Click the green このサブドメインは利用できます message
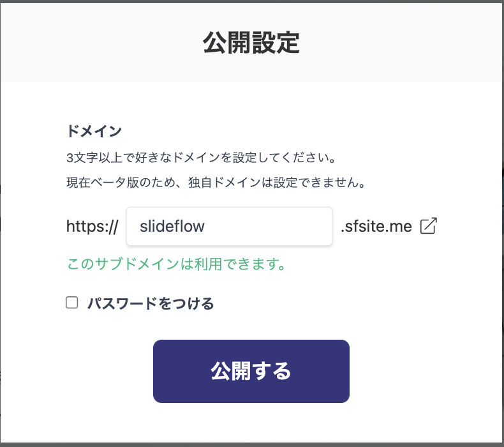This screenshot has width=504, height=447. click(175, 264)
